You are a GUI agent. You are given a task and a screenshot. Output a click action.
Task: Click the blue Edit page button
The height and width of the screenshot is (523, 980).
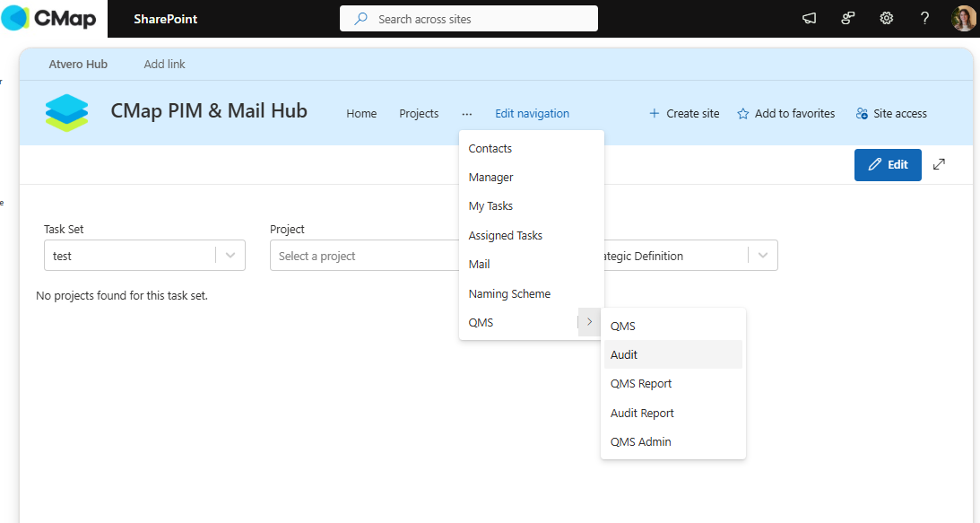(888, 164)
